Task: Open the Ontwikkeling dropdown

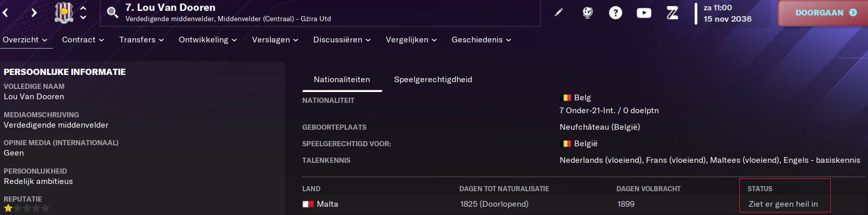Action: tap(208, 40)
